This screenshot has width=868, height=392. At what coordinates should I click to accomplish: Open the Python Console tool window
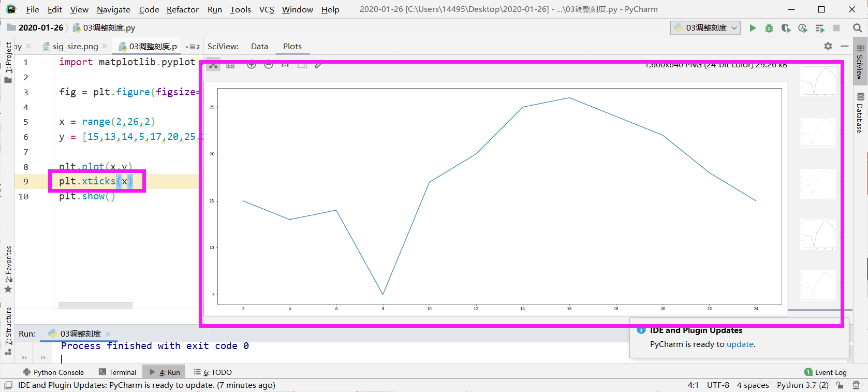coord(53,372)
